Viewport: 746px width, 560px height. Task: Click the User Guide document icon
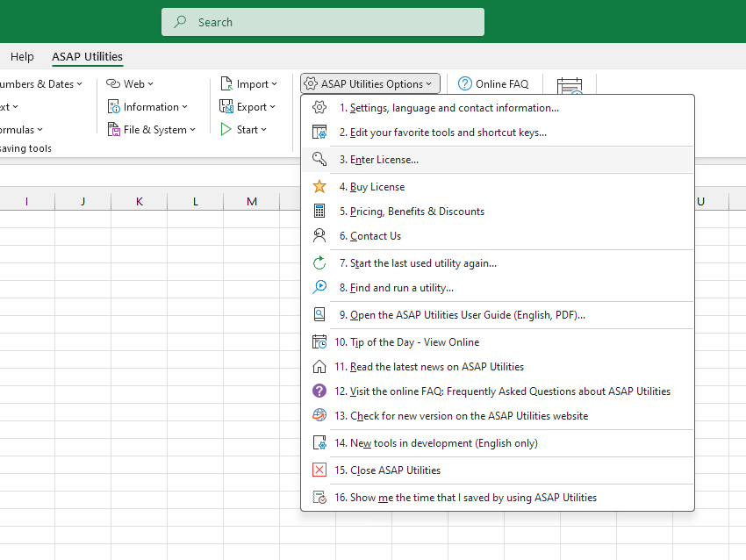[x=319, y=314]
